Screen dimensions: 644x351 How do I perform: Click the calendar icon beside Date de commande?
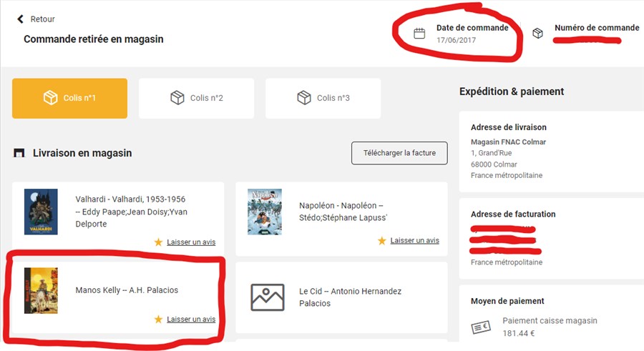(x=420, y=33)
